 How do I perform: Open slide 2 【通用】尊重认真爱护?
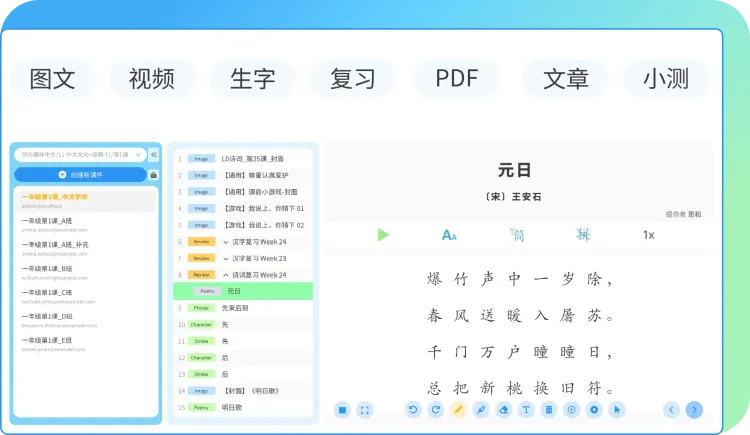coord(243,175)
